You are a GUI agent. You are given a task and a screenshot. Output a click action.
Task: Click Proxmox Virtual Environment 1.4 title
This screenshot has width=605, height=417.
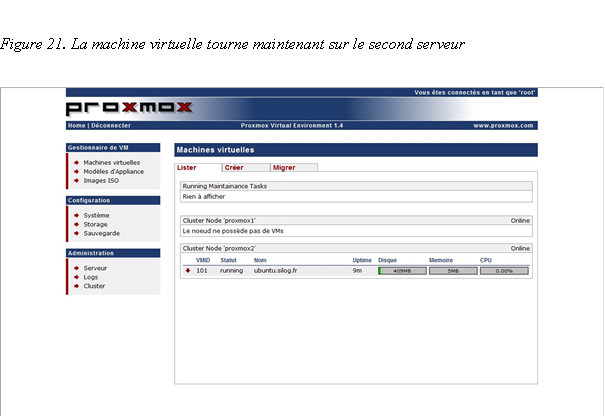click(292, 125)
